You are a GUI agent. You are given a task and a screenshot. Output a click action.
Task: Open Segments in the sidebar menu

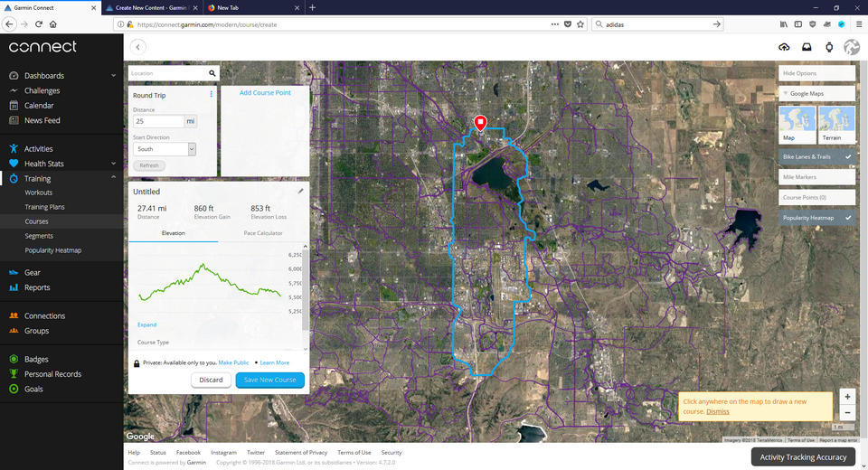click(x=39, y=236)
